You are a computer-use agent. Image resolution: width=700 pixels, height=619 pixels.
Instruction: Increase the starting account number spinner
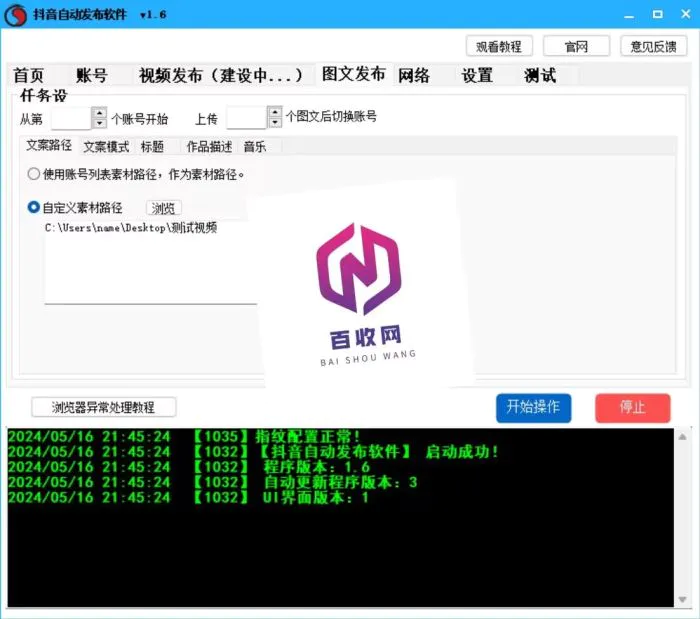(x=99, y=112)
